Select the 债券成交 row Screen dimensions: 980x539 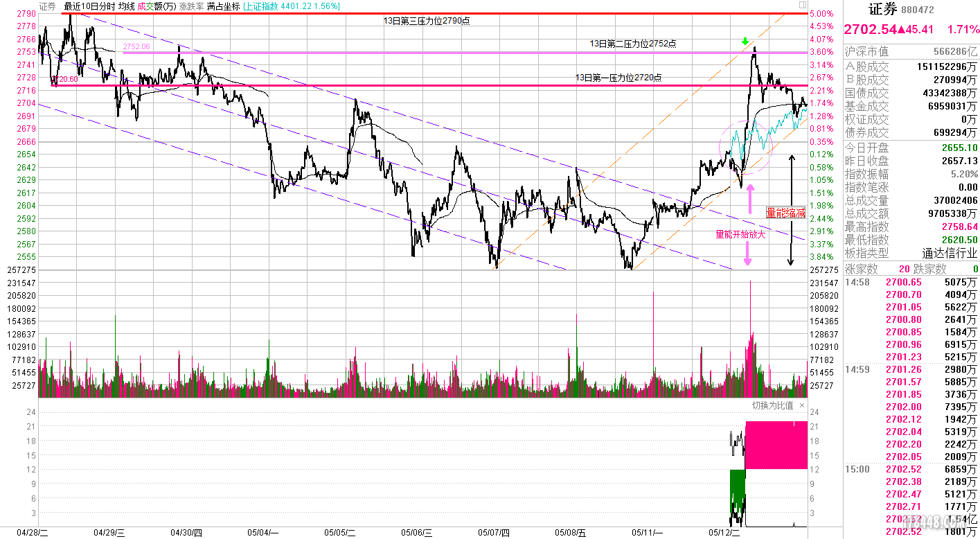pyautogui.click(x=911, y=132)
